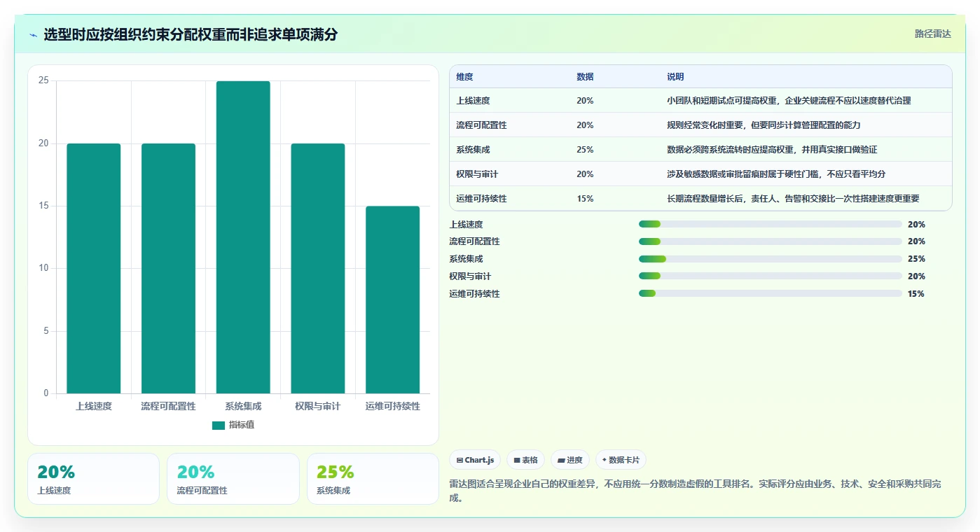The image size is (980, 532).
Task: Click the 权限与审计 progress bar
Action: coord(771,276)
